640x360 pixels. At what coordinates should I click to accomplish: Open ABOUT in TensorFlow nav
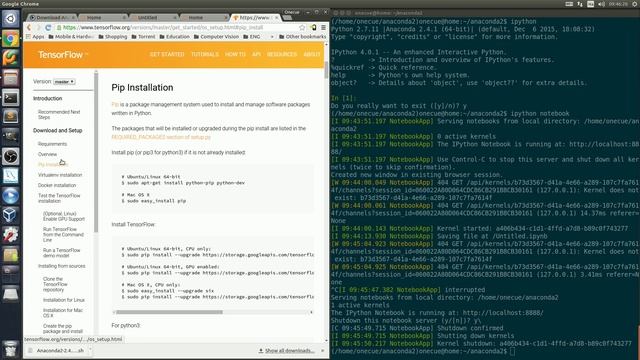tap(312, 54)
